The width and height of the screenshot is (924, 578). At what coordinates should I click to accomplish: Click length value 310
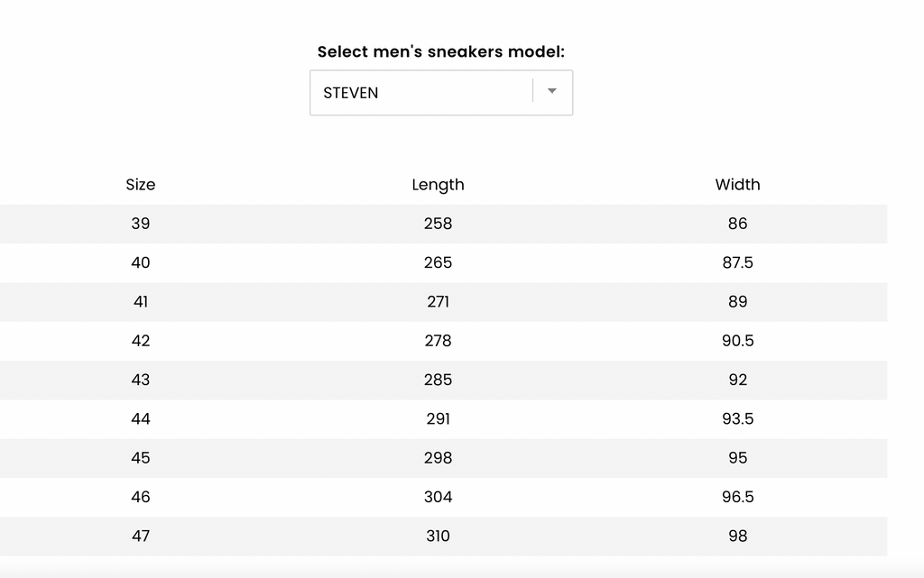coord(438,537)
